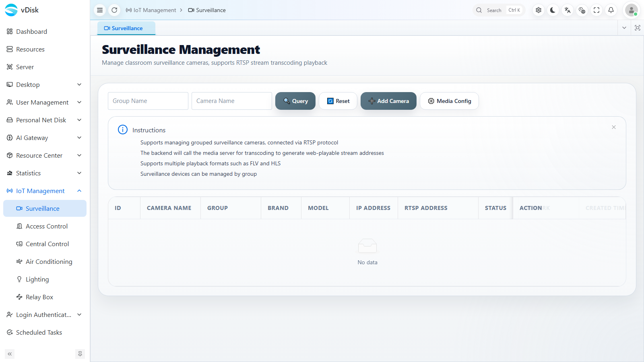Image resolution: width=644 pixels, height=362 pixels.
Task: Toggle the sidebar with the hamburger menu icon
Action: [100, 10]
